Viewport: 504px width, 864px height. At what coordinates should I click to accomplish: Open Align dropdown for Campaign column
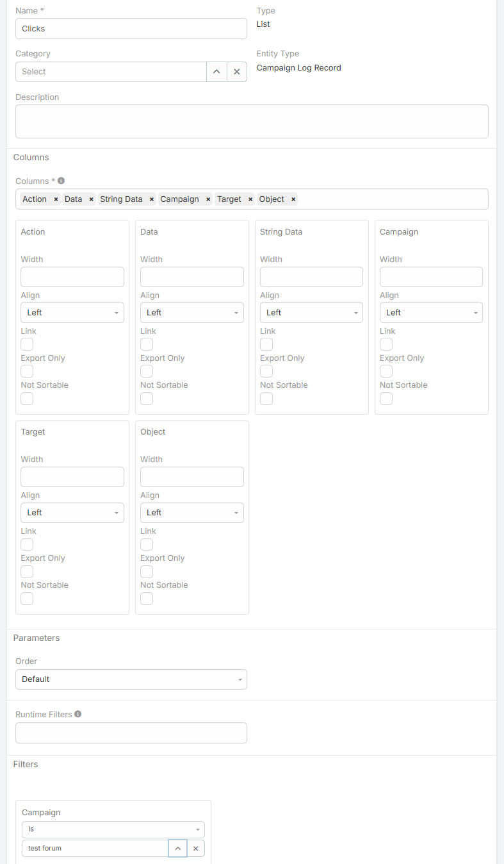(431, 313)
